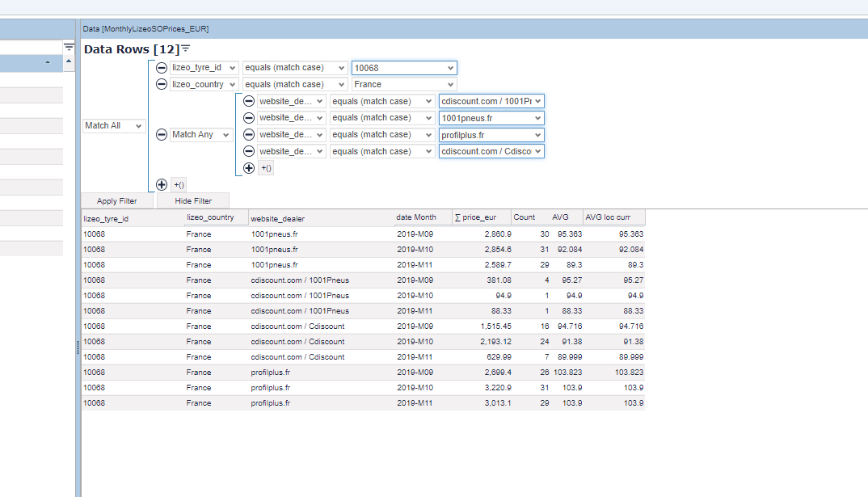Screen dimensions: 868x497
Task: Remove the Match Any filter group
Action: point(162,135)
